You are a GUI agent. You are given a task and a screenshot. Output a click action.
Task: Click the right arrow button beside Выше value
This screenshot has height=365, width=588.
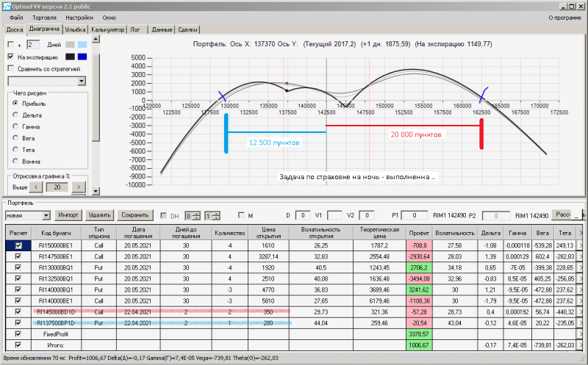[x=79, y=187]
